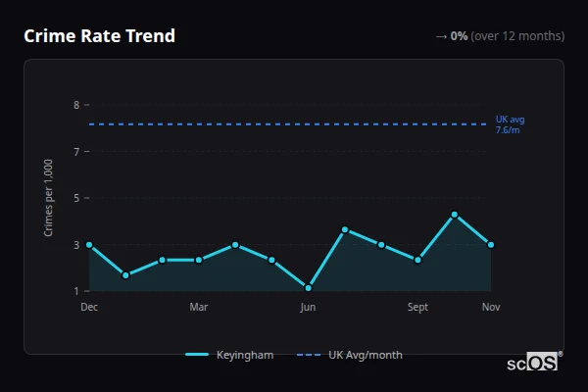588x392 pixels.
Task: Select the June lowest data point
Action: [x=309, y=288]
